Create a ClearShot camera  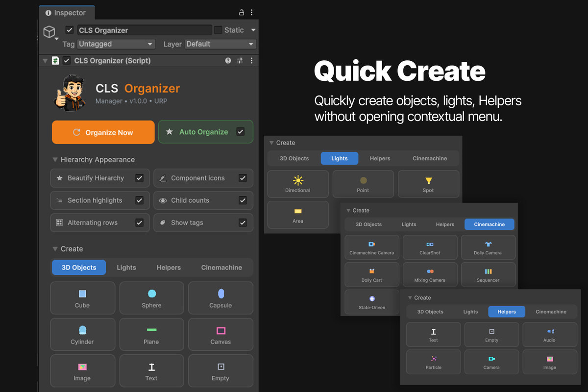pos(430,247)
